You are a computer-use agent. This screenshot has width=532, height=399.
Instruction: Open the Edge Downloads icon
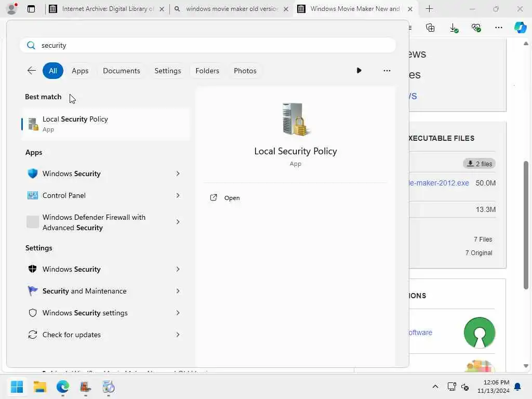tap(454, 28)
